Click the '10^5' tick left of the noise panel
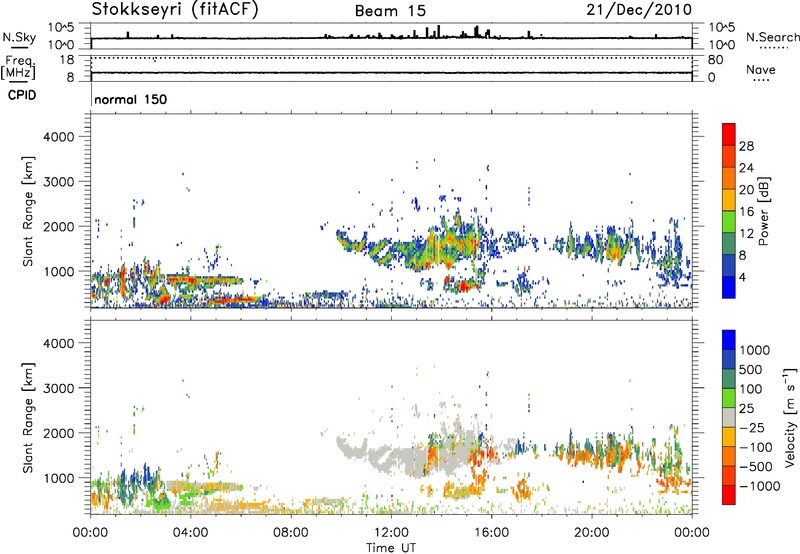 coord(62,28)
